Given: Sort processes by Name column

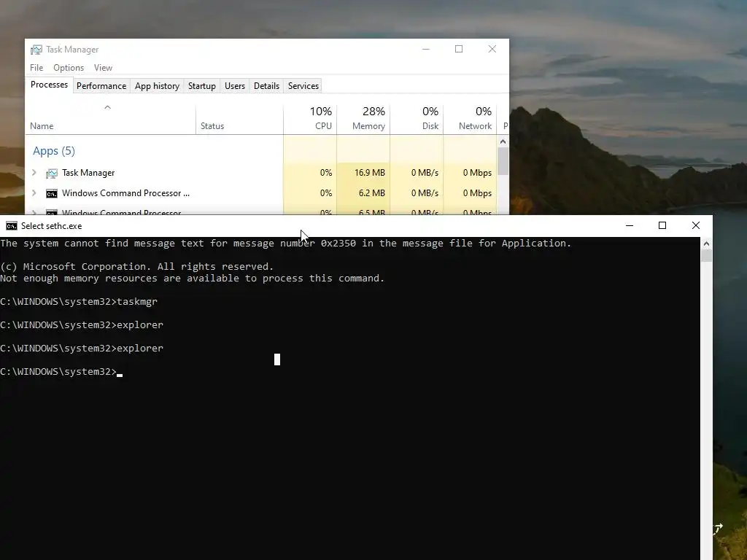Looking at the screenshot, I should [x=110, y=119].
